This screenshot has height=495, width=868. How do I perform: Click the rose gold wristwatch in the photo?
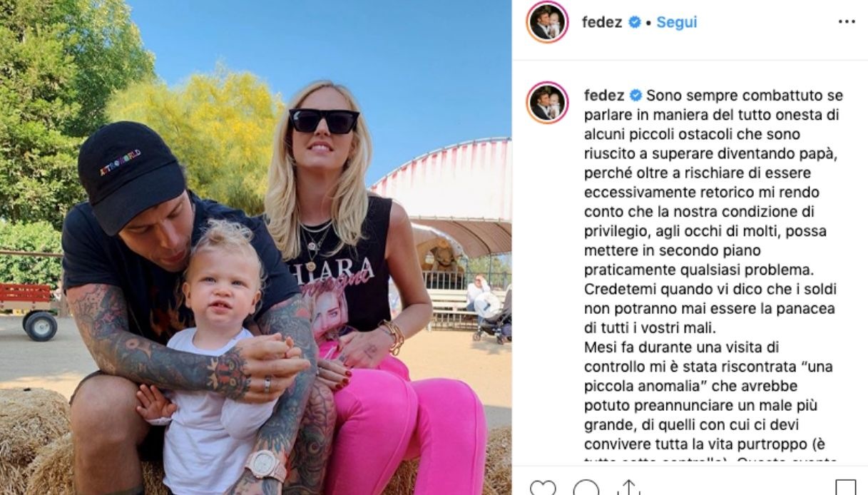(x=266, y=465)
